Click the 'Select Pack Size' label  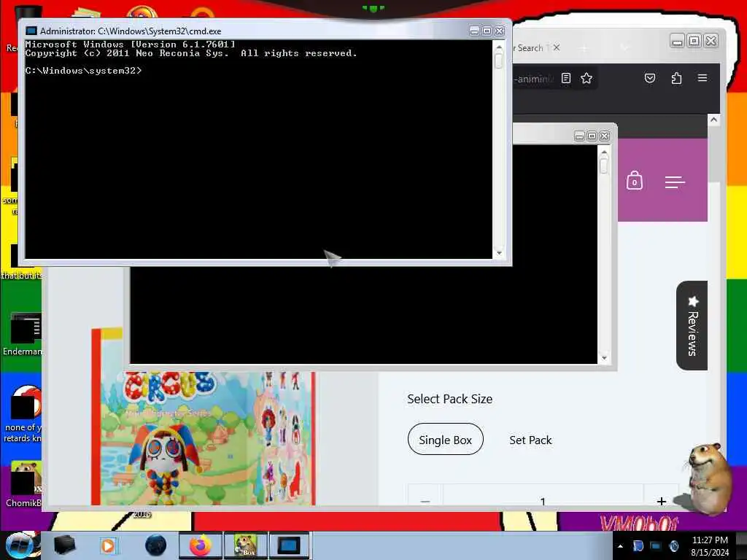(449, 399)
